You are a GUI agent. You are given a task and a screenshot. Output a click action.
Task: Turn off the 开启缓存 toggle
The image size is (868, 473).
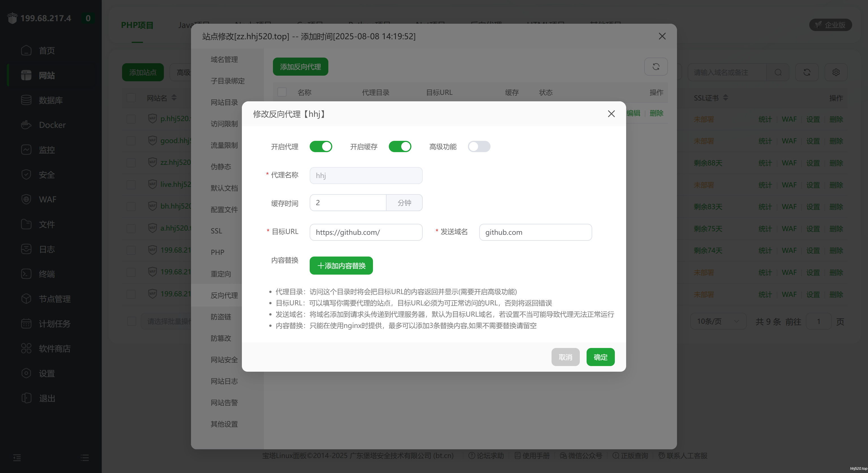click(400, 146)
